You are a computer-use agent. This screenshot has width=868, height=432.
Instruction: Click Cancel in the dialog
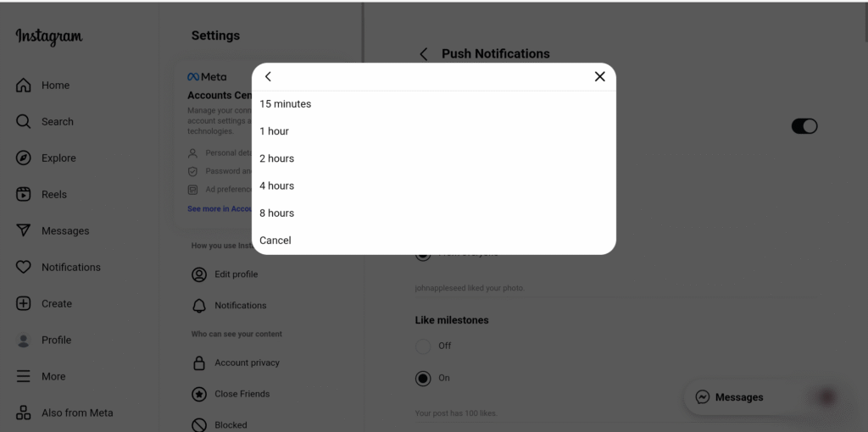coord(275,241)
